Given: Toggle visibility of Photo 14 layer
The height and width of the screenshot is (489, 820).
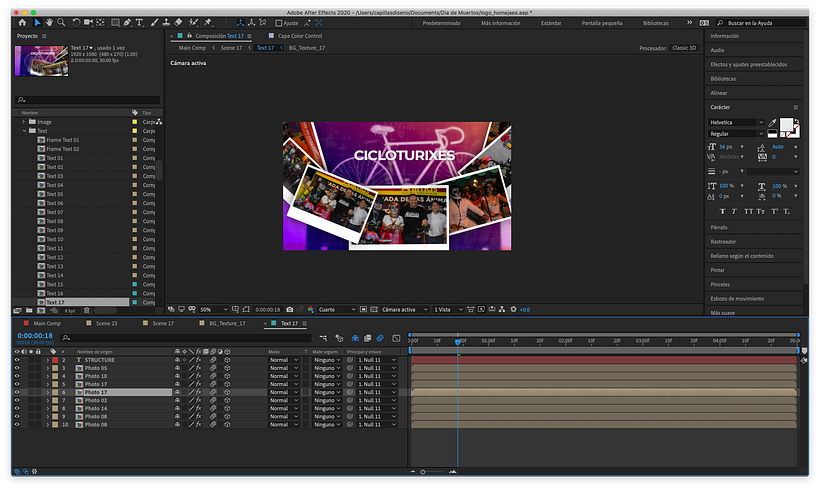Looking at the screenshot, I should pos(17,408).
